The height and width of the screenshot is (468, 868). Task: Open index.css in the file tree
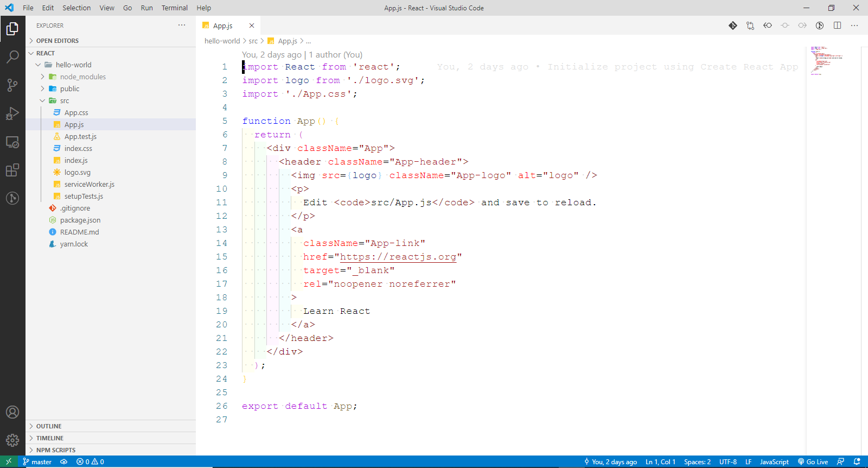click(x=111, y=148)
